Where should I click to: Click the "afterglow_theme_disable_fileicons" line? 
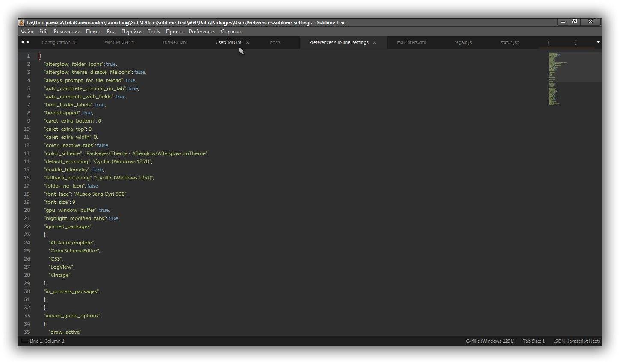click(x=95, y=72)
